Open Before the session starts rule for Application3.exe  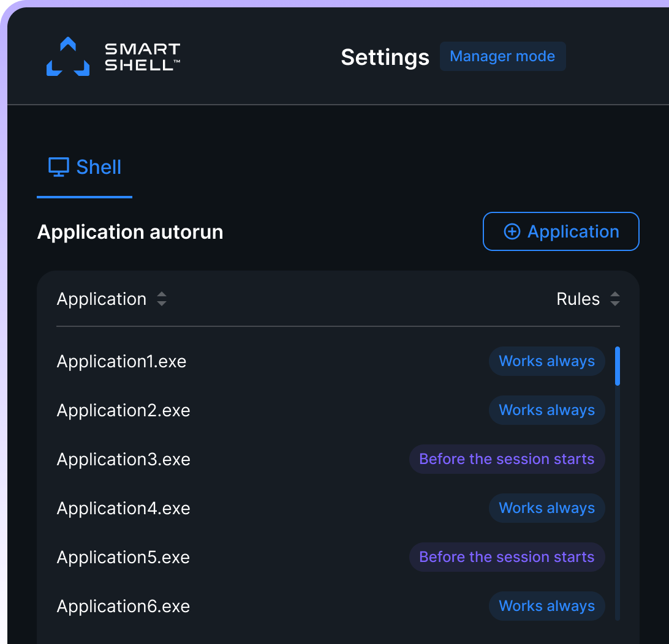(507, 459)
